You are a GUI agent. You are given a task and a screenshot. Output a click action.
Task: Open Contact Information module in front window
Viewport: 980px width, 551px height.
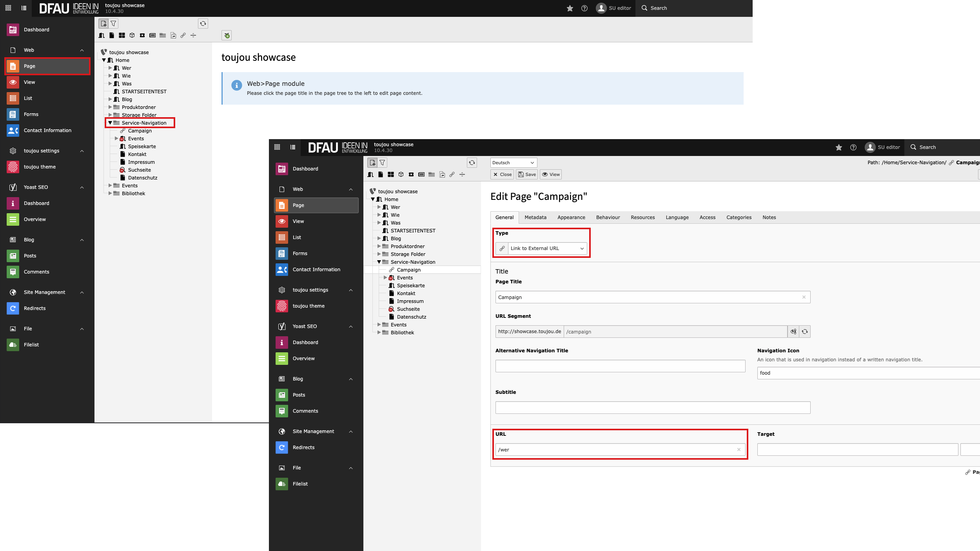pyautogui.click(x=316, y=269)
